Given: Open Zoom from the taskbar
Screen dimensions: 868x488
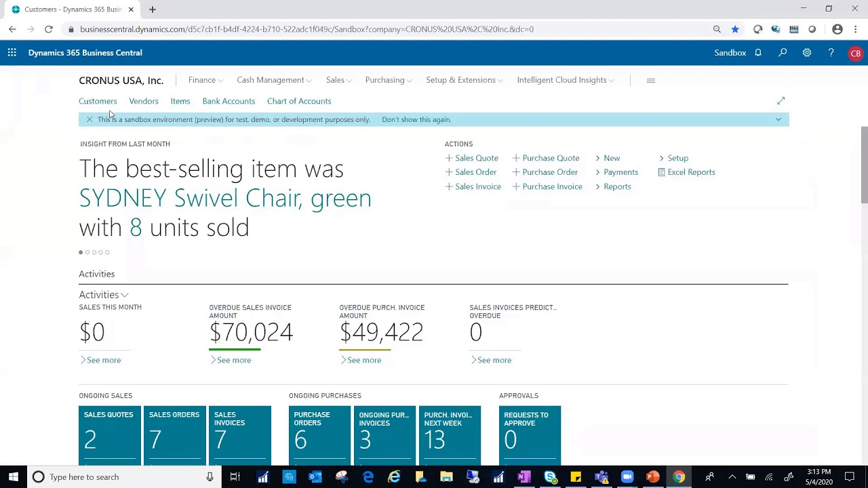Looking at the screenshot, I should [627, 477].
